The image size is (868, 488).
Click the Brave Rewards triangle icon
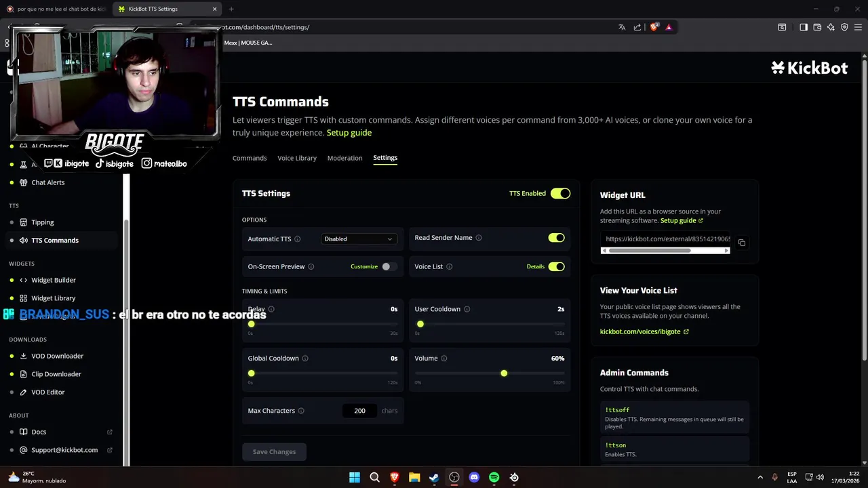[669, 27]
